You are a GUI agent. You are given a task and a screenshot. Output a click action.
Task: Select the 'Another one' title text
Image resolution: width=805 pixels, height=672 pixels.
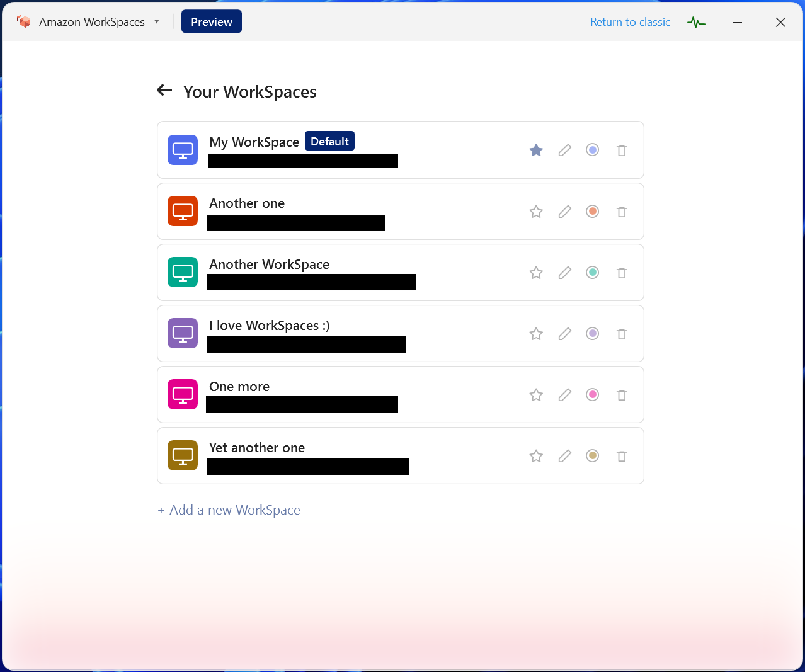point(247,203)
